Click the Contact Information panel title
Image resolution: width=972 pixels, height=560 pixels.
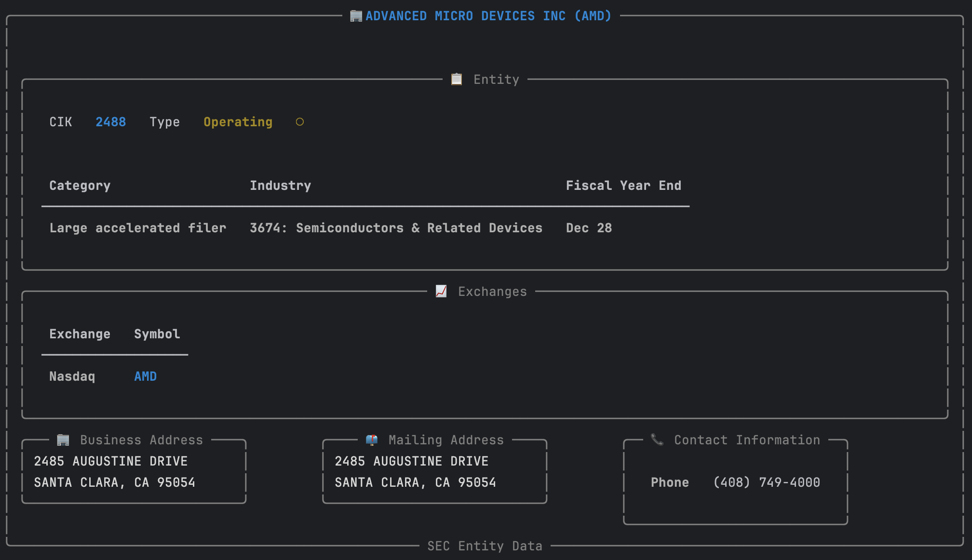point(747,440)
